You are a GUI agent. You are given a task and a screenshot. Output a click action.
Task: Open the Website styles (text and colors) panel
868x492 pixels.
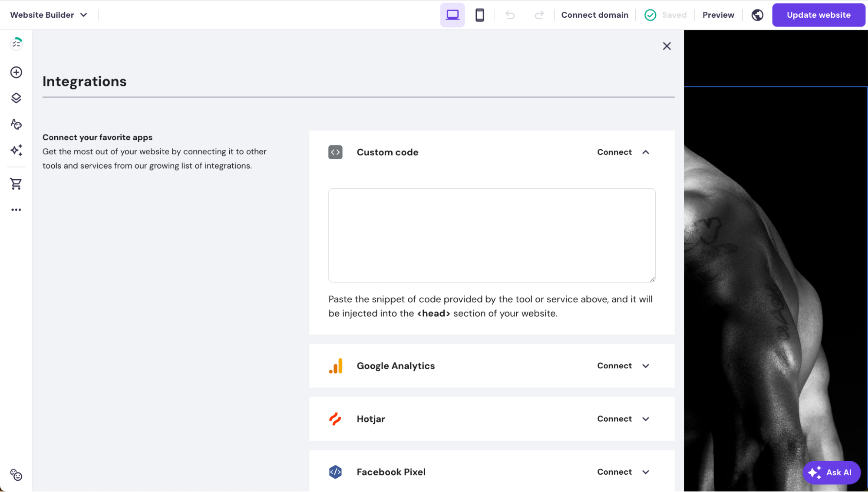coord(16,124)
